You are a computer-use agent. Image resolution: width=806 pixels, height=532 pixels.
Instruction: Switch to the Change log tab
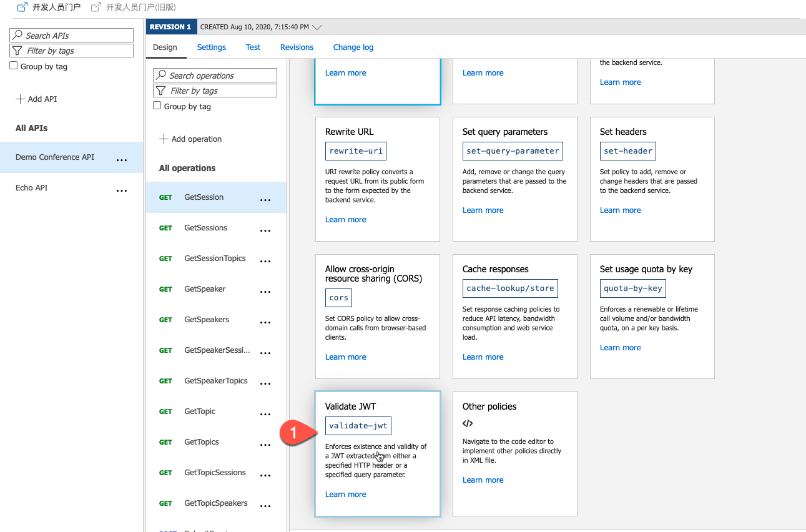(353, 47)
